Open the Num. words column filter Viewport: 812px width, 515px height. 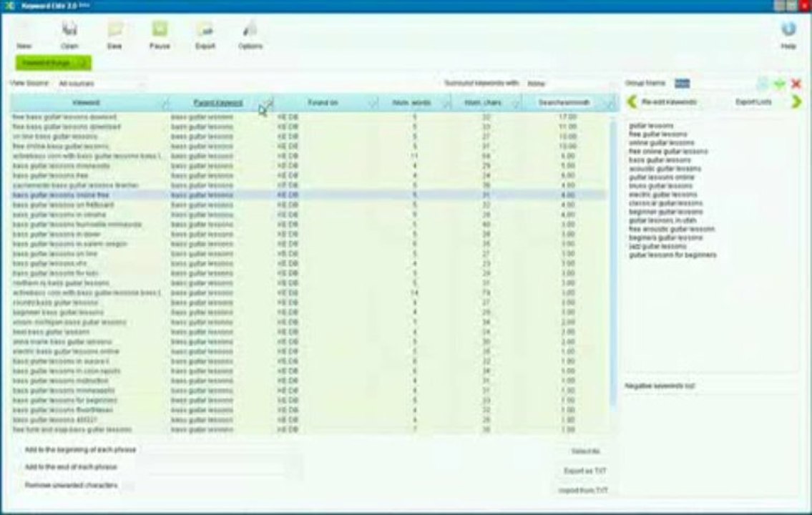[x=446, y=103]
